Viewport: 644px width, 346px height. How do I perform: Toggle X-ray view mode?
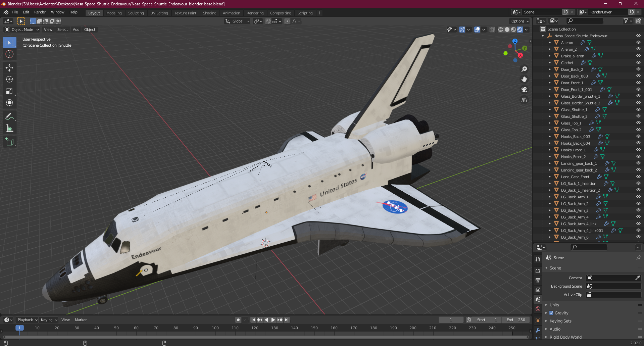pos(492,30)
